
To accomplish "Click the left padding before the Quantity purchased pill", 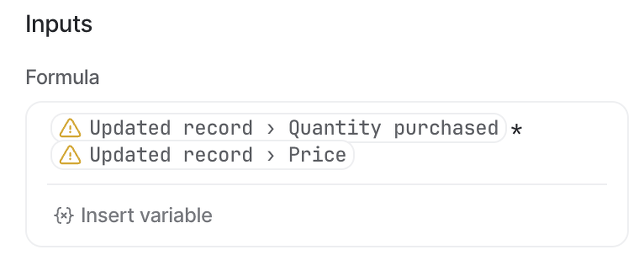I will pyautogui.click(x=40, y=128).
